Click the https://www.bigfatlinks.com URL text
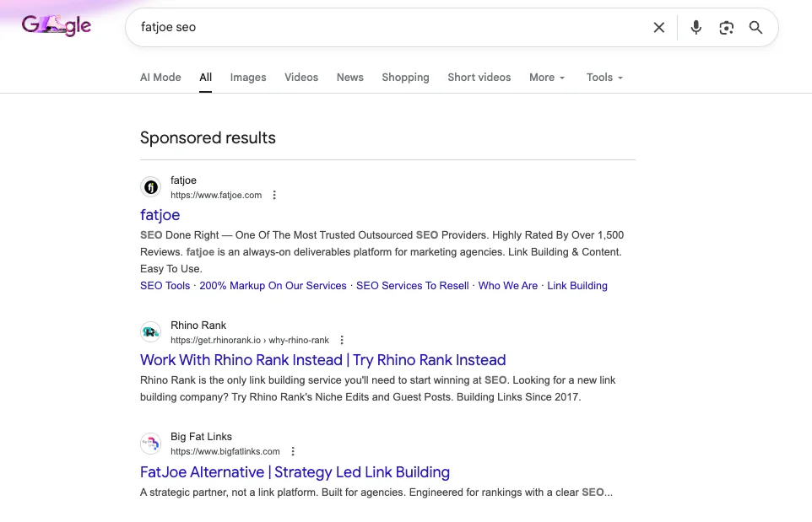Screen dimensions: 812x522 [x=225, y=451]
